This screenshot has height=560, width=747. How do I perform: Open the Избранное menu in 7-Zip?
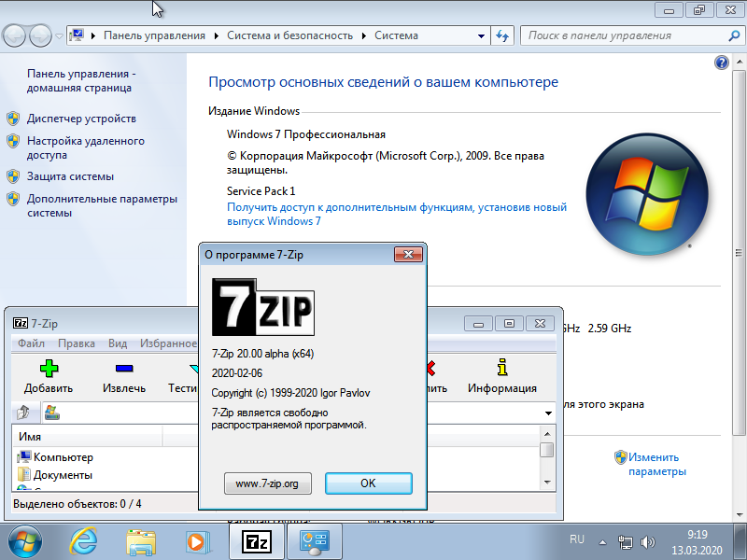[x=168, y=343]
